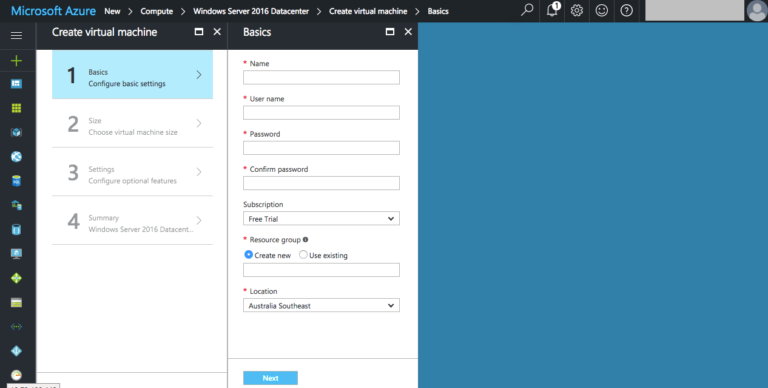Click Compute in the breadcrumb
Image resolution: width=768 pixels, height=388 pixels.
click(x=157, y=11)
